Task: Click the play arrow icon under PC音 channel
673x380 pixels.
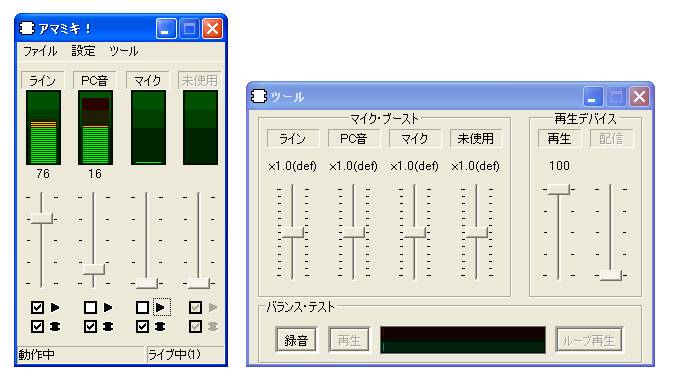Action: point(108,307)
